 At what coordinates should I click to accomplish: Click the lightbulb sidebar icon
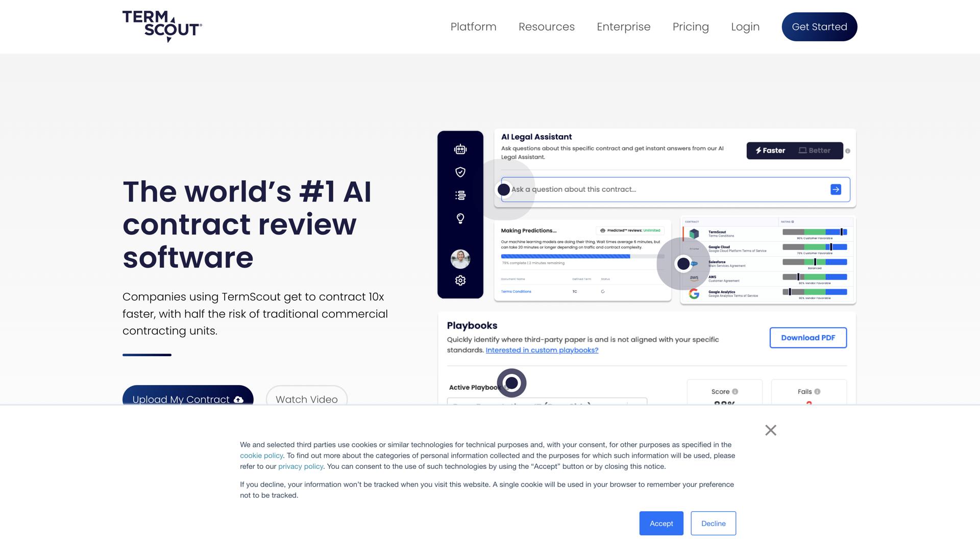[x=460, y=219]
